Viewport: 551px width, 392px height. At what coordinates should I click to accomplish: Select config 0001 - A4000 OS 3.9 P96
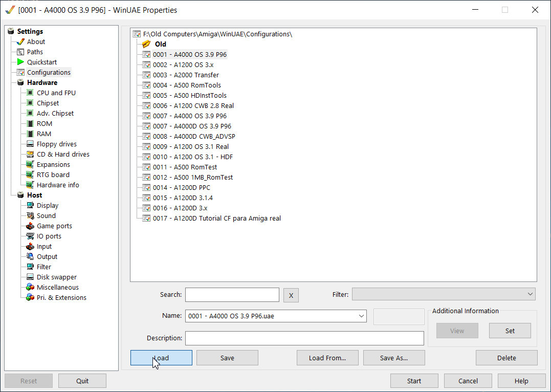point(190,54)
